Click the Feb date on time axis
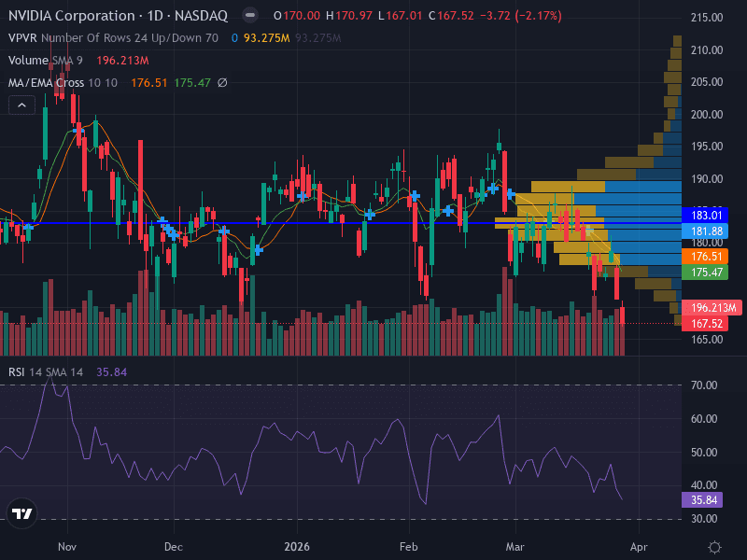The height and width of the screenshot is (560, 747). (409, 547)
